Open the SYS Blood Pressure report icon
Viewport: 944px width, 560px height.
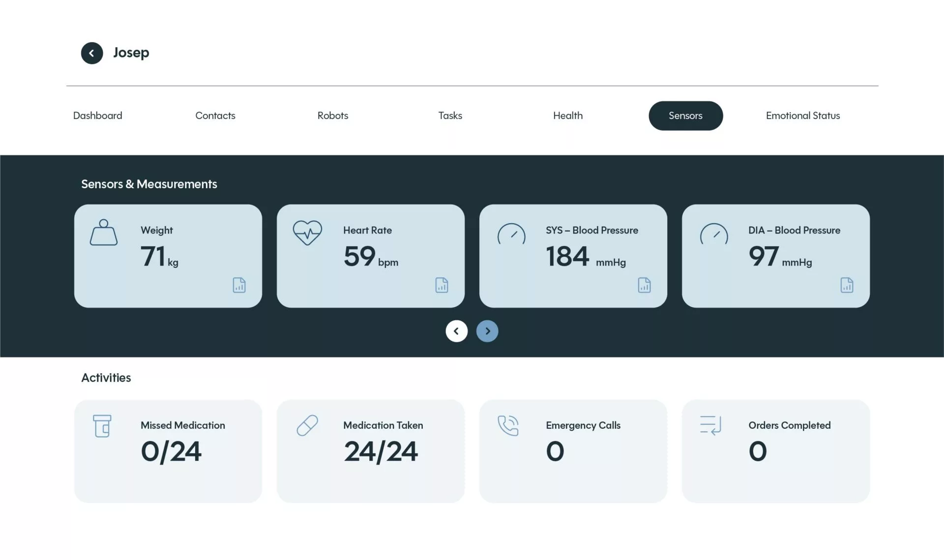click(644, 285)
